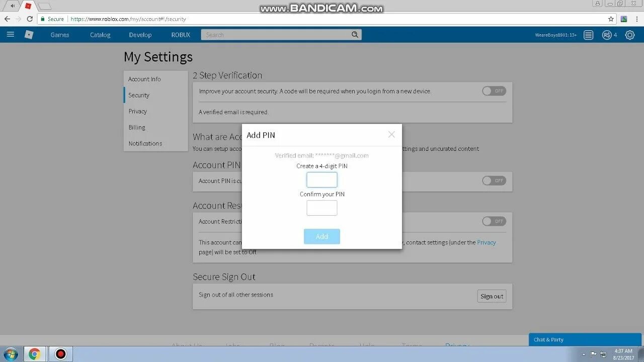
Task: Click the browser back arrow
Action: pyautogui.click(x=7, y=19)
